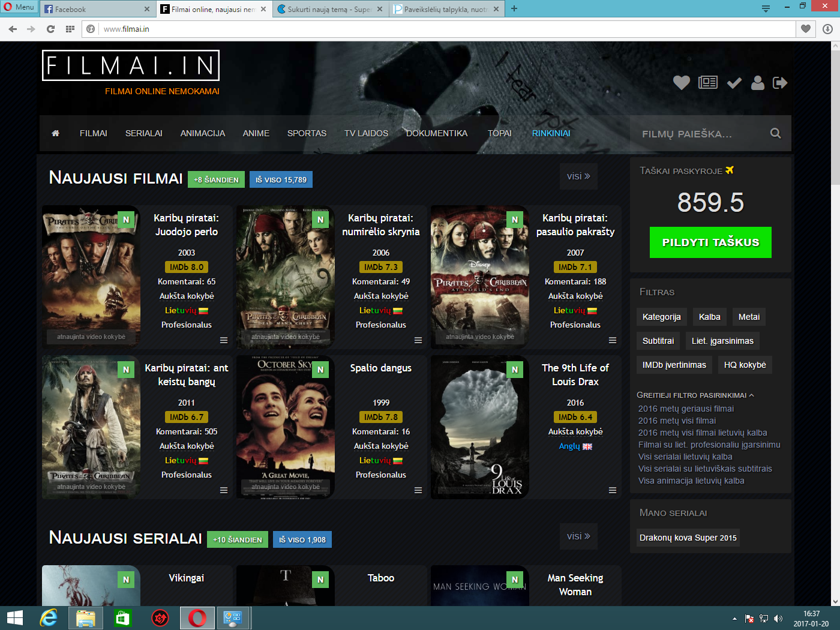Open Kalba filter
Screen dimensions: 840x630
pos(710,317)
